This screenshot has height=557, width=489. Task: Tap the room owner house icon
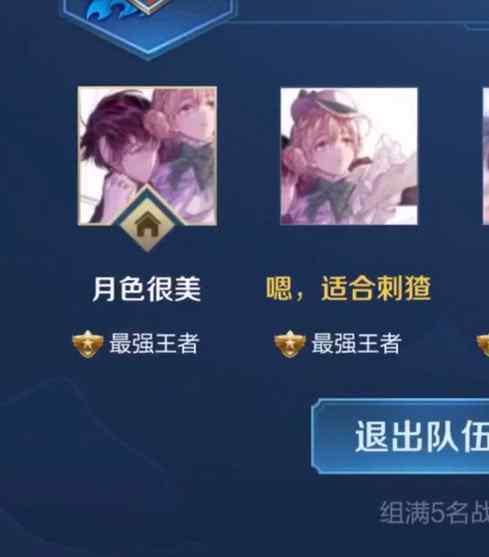(x=147, y=225)
